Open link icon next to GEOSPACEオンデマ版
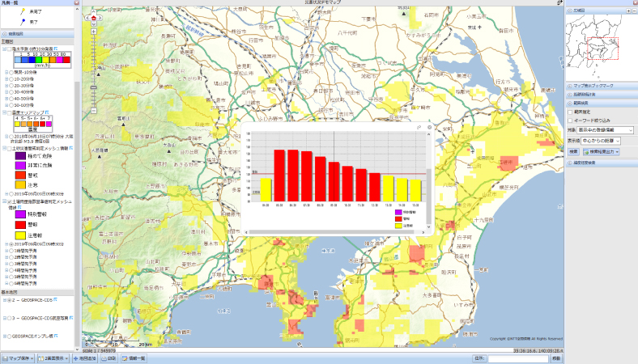638x364 pixels. coord(56,336)
